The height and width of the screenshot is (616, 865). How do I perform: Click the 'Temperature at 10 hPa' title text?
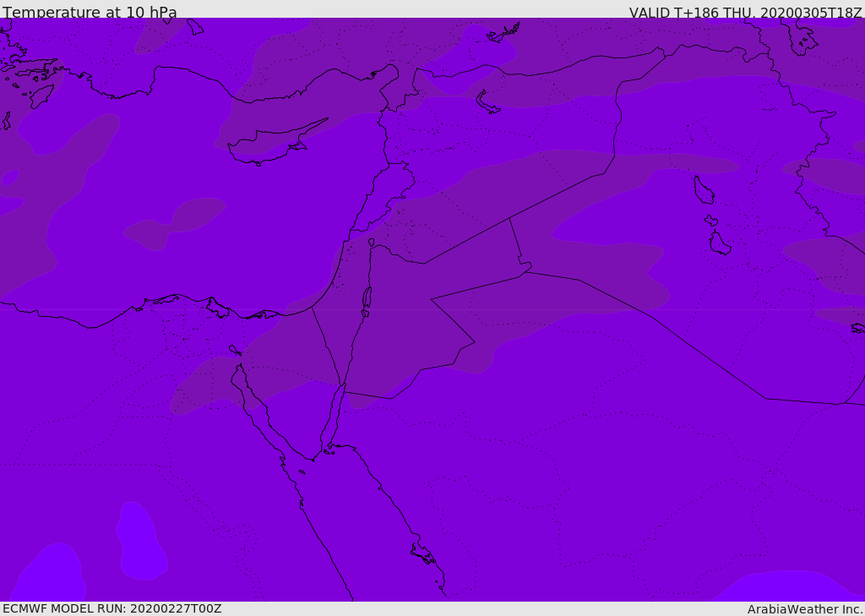[90, 12]
